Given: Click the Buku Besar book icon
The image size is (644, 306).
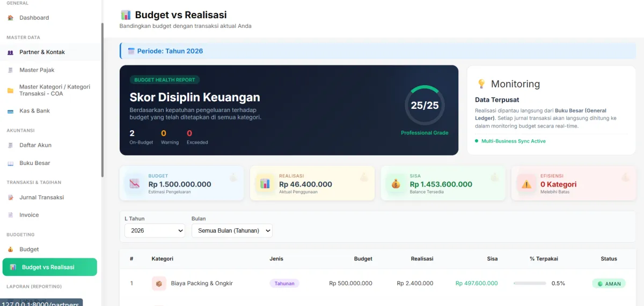Looking at the screenshot, I should click(10, 163).
